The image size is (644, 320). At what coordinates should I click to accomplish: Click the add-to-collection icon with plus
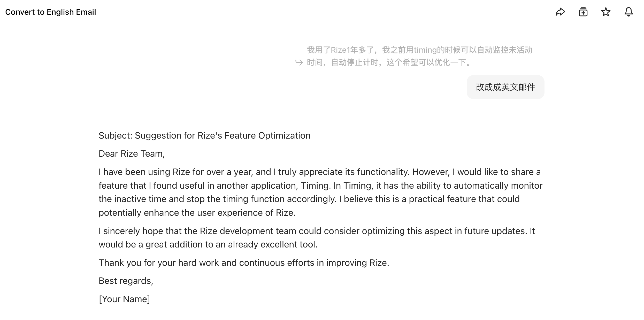(583, 12)
